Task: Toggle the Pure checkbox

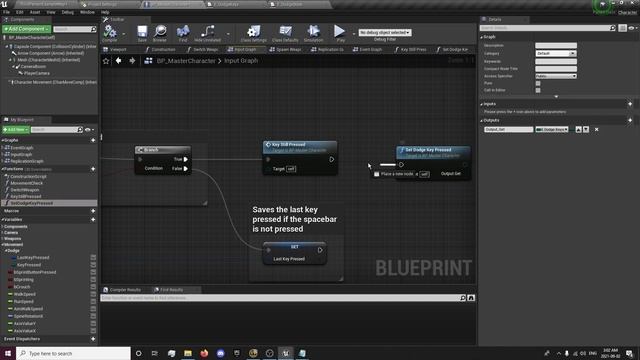Action: pos(538,83)
